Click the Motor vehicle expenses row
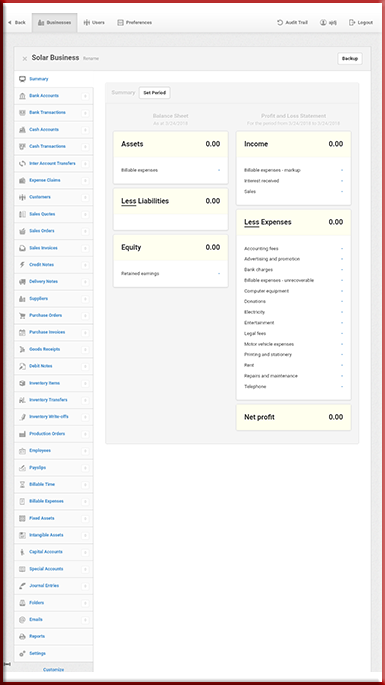 pyautogui.click(x=293, y=344)
